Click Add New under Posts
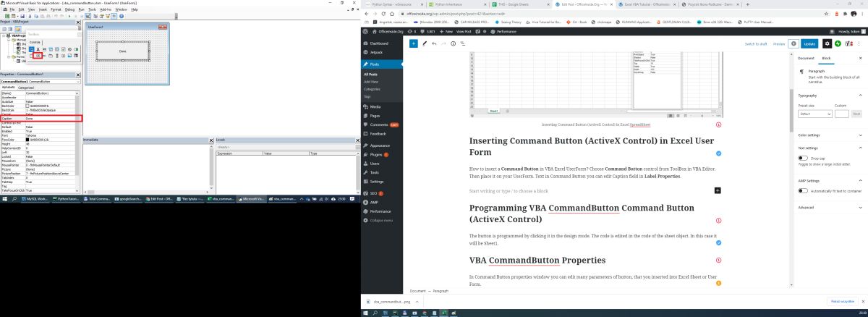 (x=370, y=81)
